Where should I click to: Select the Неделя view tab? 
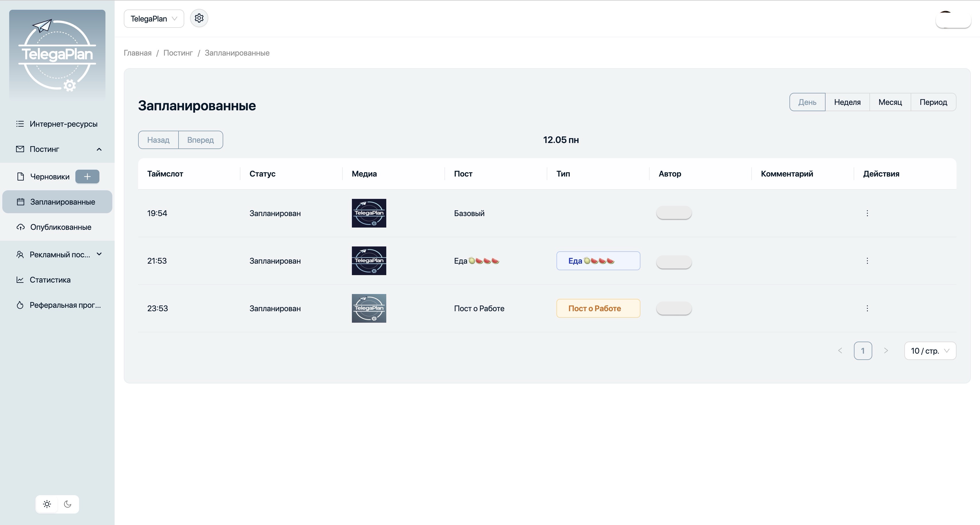(847, 102)
